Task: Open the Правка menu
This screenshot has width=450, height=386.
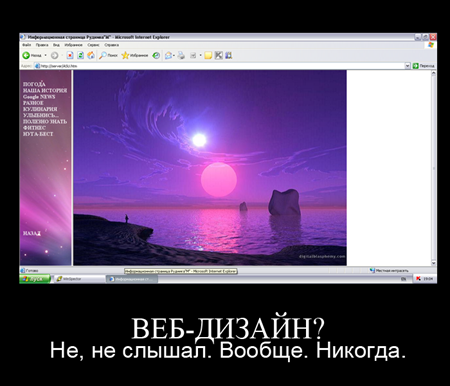Action: point(42,45)
